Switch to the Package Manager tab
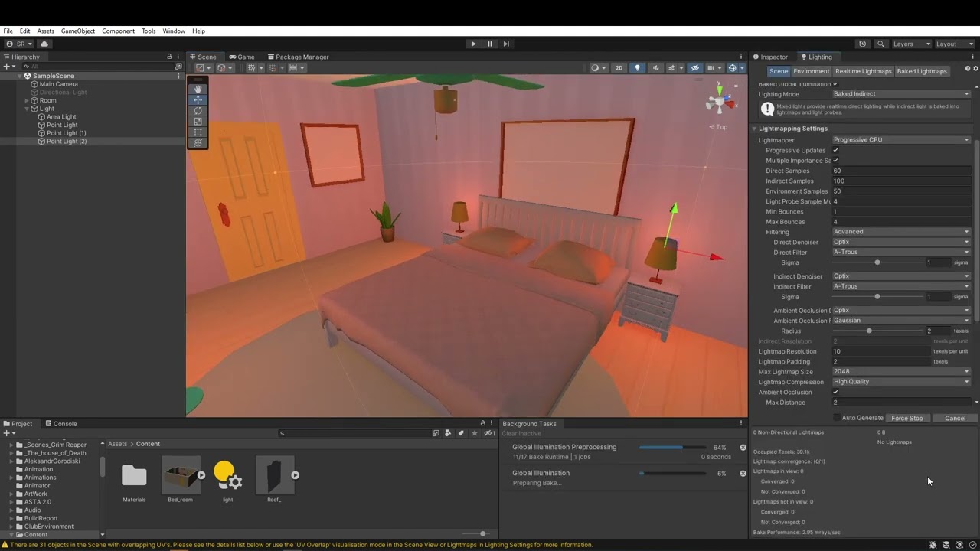This screenshot has height=551, width=980. point(298,57)
